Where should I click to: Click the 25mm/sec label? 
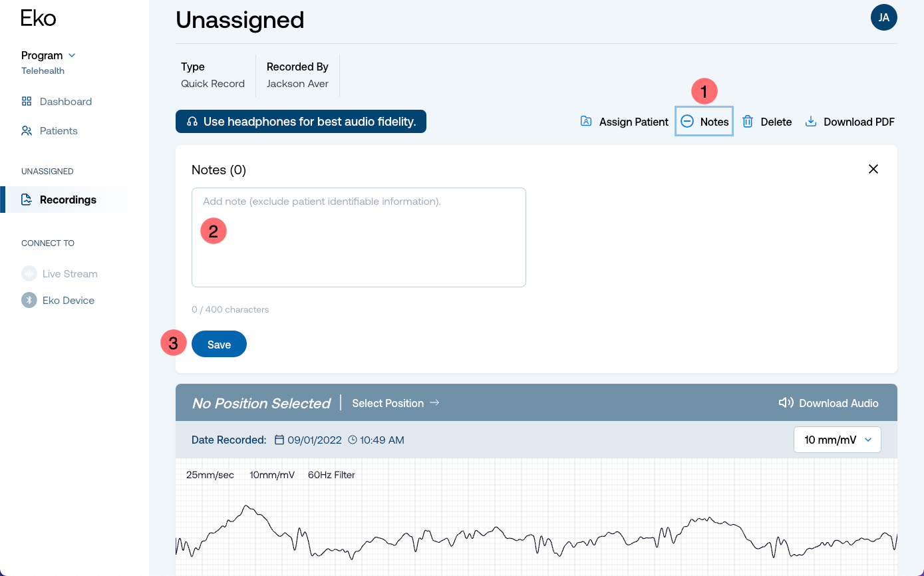coord(210,475)
